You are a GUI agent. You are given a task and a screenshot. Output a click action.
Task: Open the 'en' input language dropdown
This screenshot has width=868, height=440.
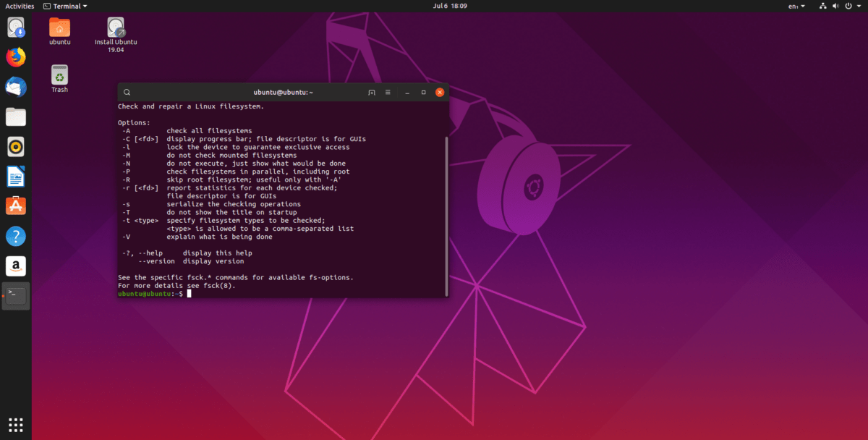click(x=796, y=6)
